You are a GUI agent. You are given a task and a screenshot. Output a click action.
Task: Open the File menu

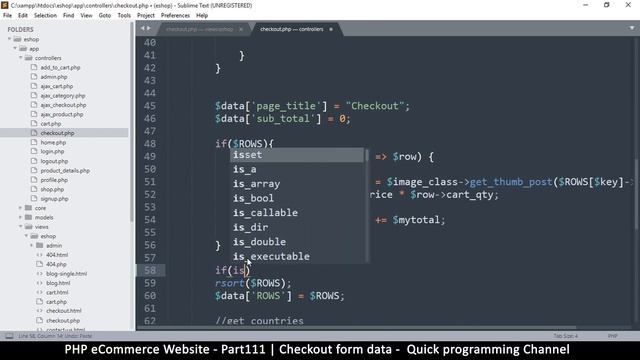(x=7, y=16)
